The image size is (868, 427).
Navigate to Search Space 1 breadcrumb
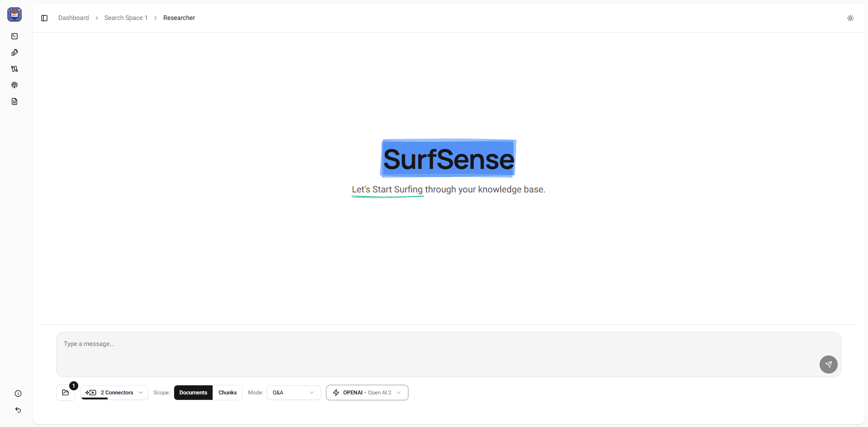(126, 18)
